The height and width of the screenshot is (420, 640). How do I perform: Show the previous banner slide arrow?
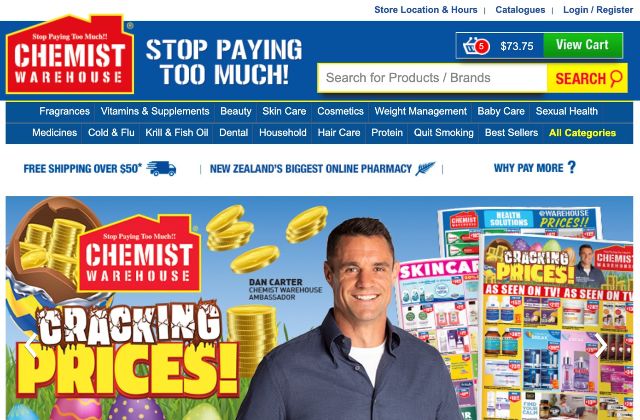[31, 345]
